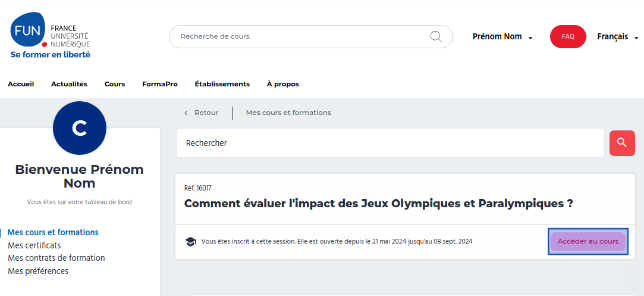644x296 pixels.
Task: Click the back chevron next to Retour
Action: (186, 113)
